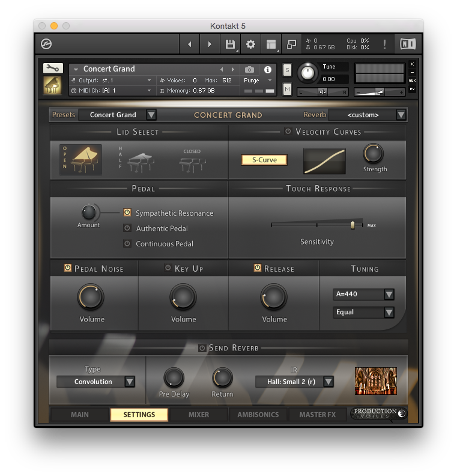Click the velocity curve graph display

click(x=324, y=161)
